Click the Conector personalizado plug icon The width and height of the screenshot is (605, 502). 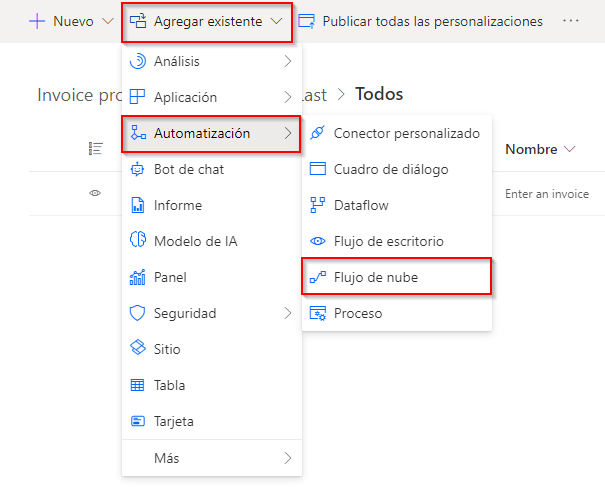coord(318,133)
